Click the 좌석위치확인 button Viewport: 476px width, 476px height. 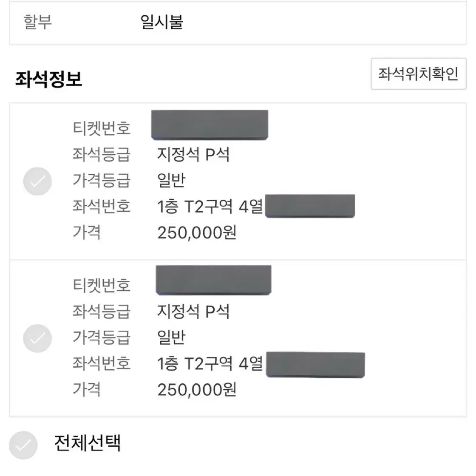418,74
